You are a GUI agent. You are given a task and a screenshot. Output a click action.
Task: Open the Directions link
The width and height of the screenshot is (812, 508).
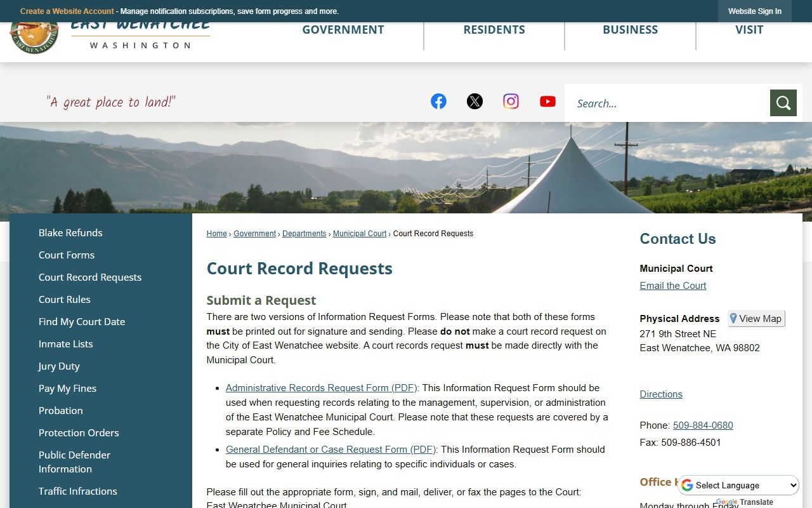(661, 394)
